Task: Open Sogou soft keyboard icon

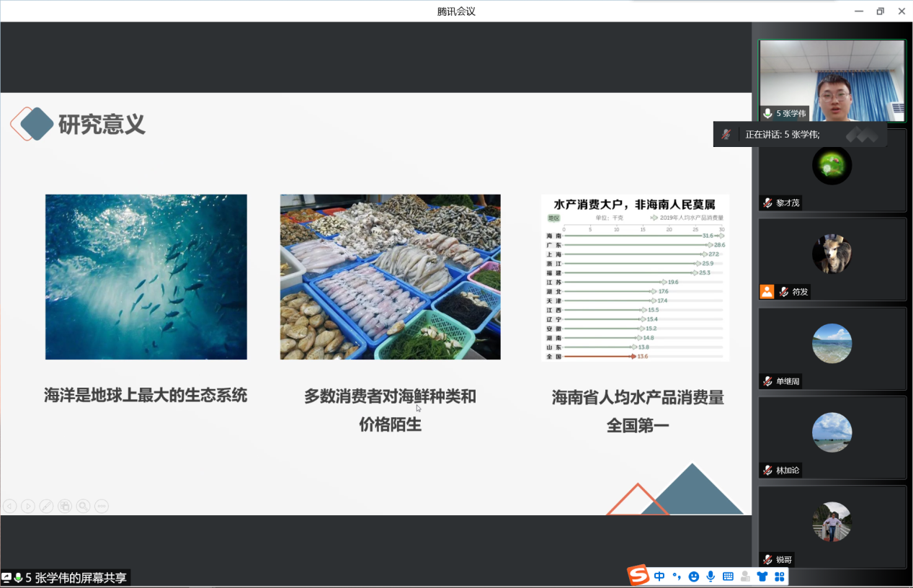Action: point(728,576)
